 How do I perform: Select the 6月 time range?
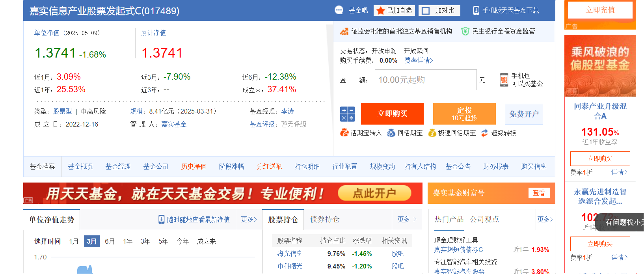(x=110, y=241)
